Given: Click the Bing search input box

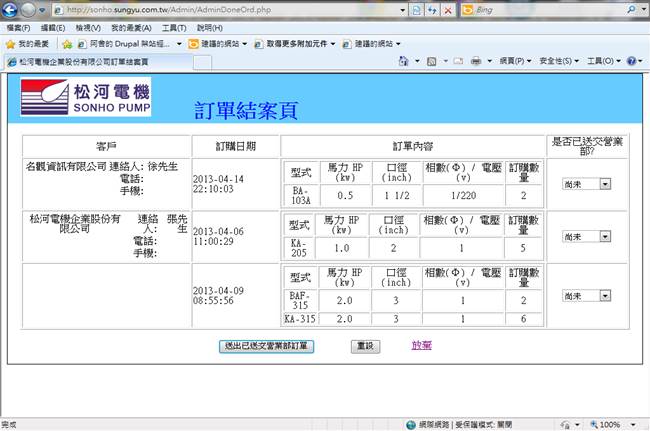Looking at the screenshot, I should [549, 10].
